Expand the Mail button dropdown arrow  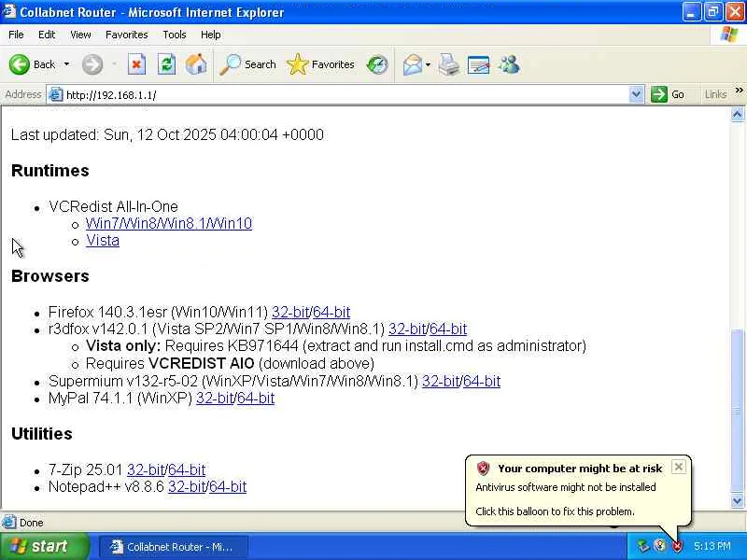428,64
